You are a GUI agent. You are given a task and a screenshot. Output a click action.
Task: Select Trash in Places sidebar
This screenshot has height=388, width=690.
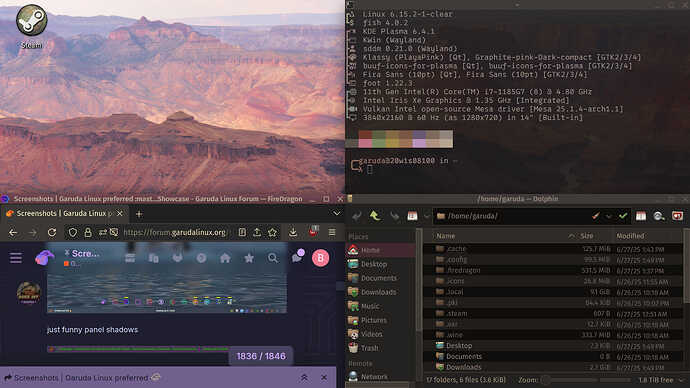(370, 348)
